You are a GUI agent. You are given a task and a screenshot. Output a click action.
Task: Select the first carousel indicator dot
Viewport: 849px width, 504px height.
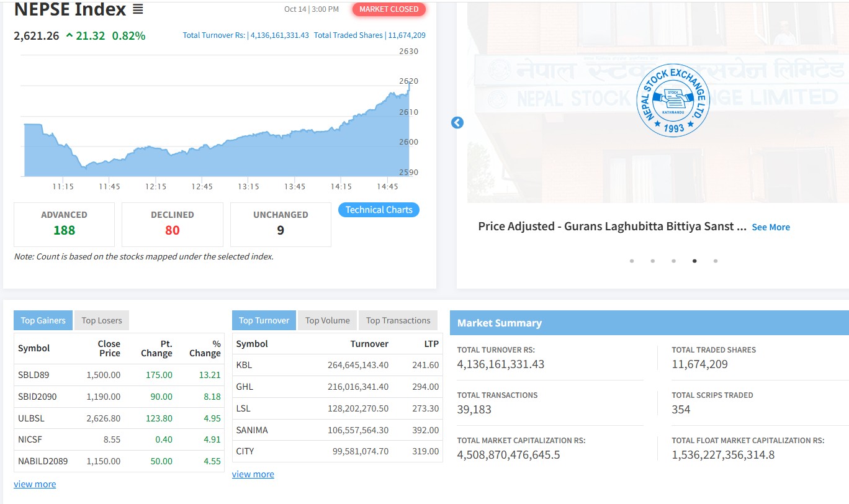click(x=632, y=261)
